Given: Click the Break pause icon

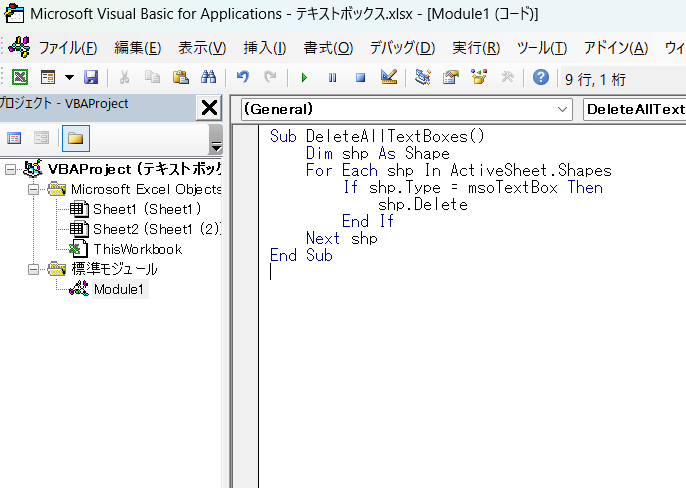Looking at the screenshot, I should tap(332, 77).
